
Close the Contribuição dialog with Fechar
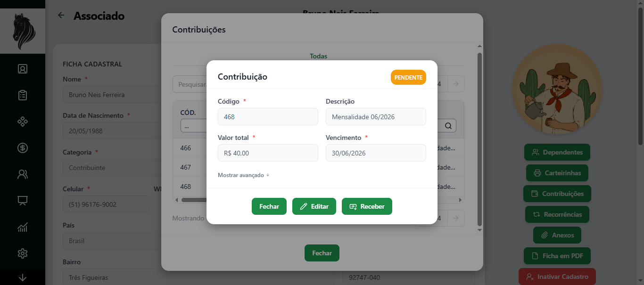(269, 206)
